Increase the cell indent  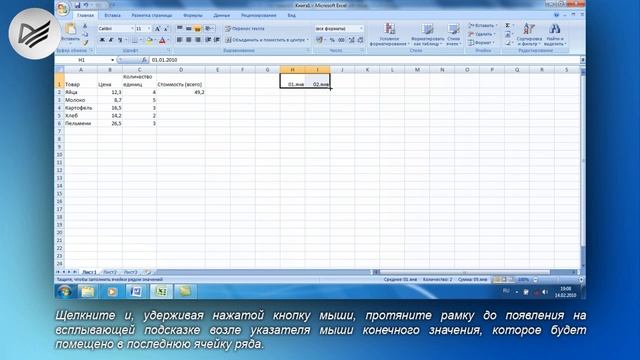click(x=217, y=40)
